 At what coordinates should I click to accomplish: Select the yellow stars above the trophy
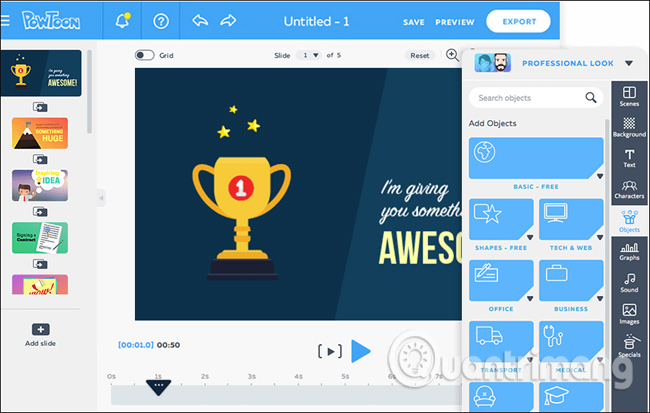(x=239, y=121)
